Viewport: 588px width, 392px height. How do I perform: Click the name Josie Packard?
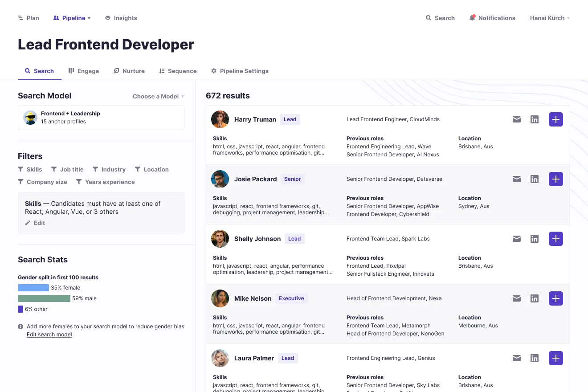(256, 179)
